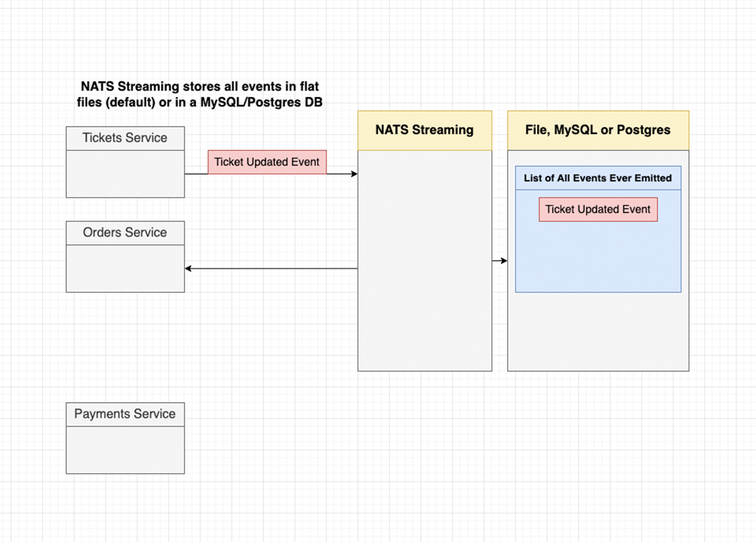Select the Payments Service header
Viewport: 756px width, 542px height.
tap(125, 414)
